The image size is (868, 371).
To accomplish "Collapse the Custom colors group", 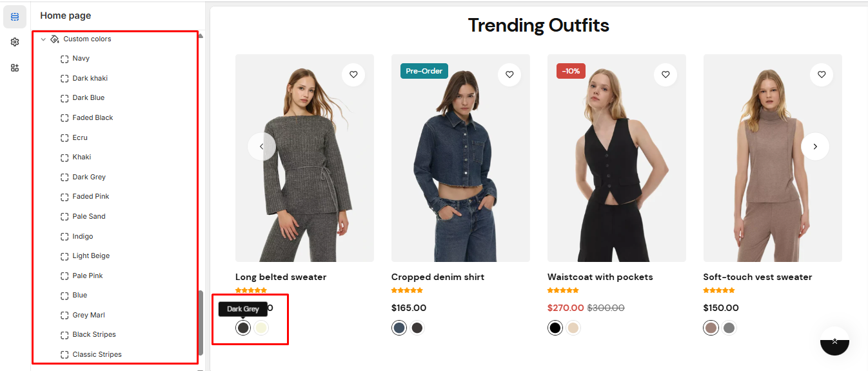I will pos(43,39).
